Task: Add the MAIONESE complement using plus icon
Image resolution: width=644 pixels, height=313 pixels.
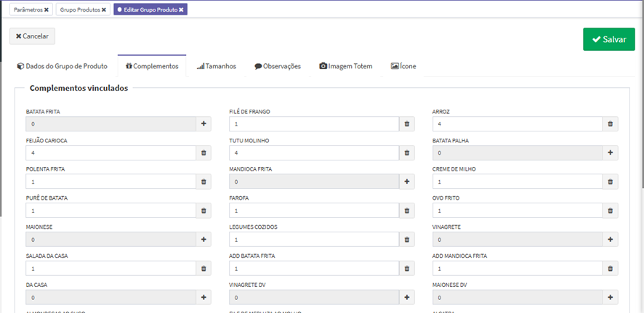Action: click(x=204, y=239)
